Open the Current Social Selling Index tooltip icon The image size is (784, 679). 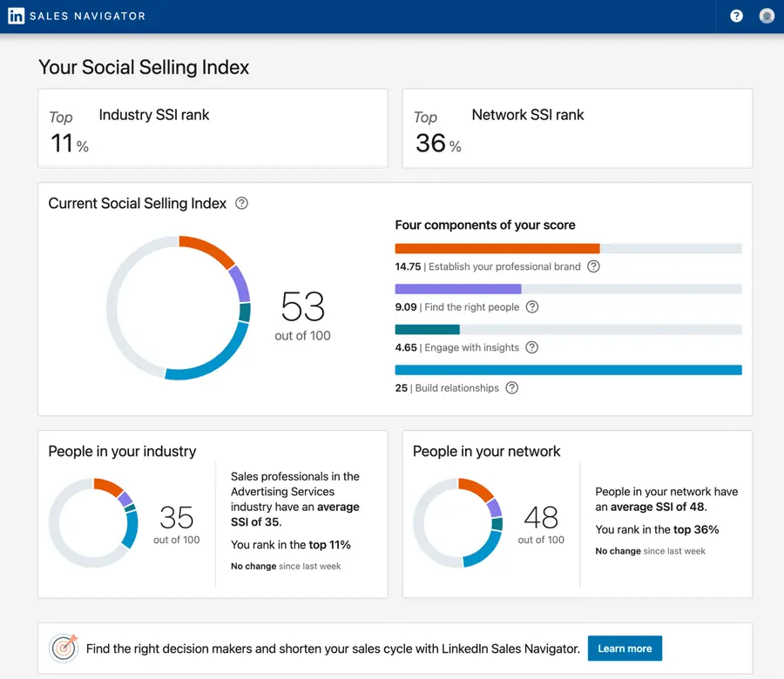pyautogui.click(x=240, y=203)
